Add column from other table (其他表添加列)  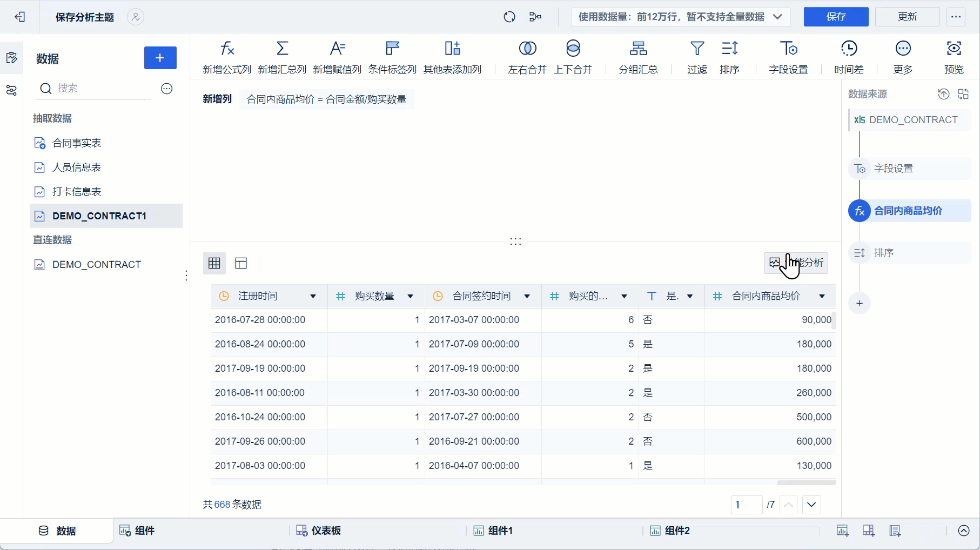(x=452, y=57)
